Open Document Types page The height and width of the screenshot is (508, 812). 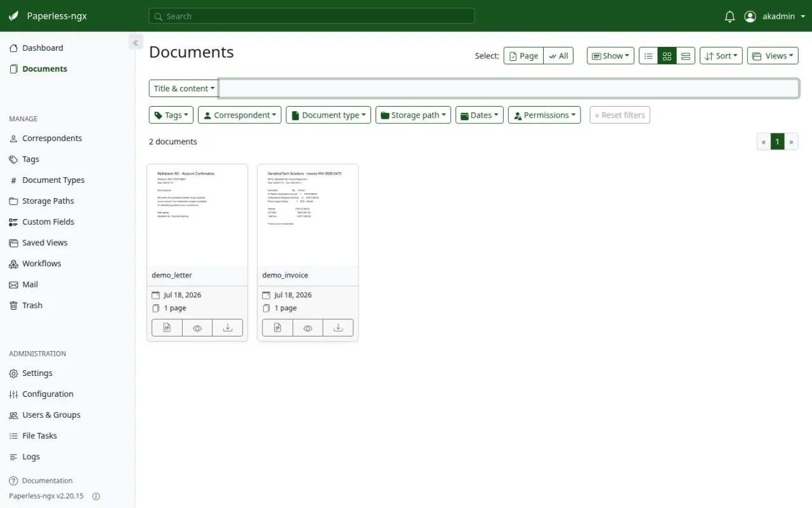pos(53,180)
